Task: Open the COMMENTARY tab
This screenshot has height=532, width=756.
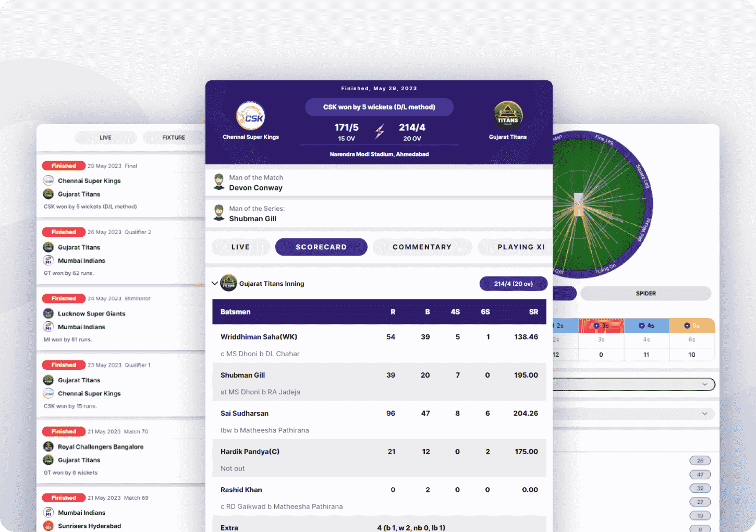Action: 422,247
